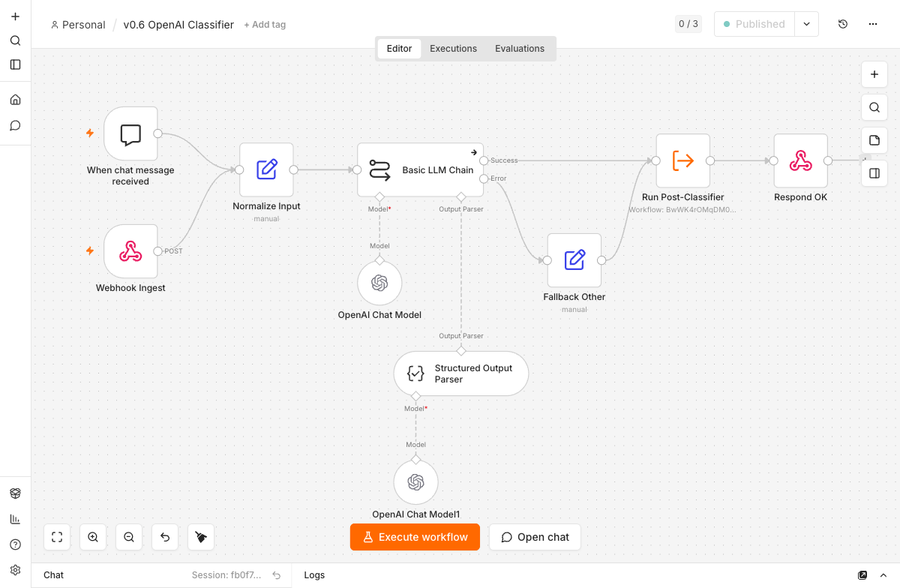This screenshot has width=900, height=588.
Task: Open canvas node search magnifier
Action: point(874,107)
